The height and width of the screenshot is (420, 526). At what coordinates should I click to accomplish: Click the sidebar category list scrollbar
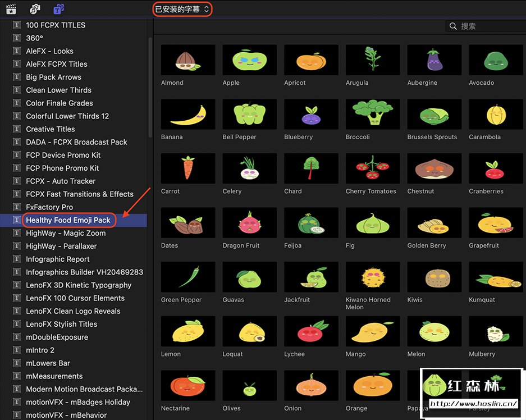click(150, 87)
